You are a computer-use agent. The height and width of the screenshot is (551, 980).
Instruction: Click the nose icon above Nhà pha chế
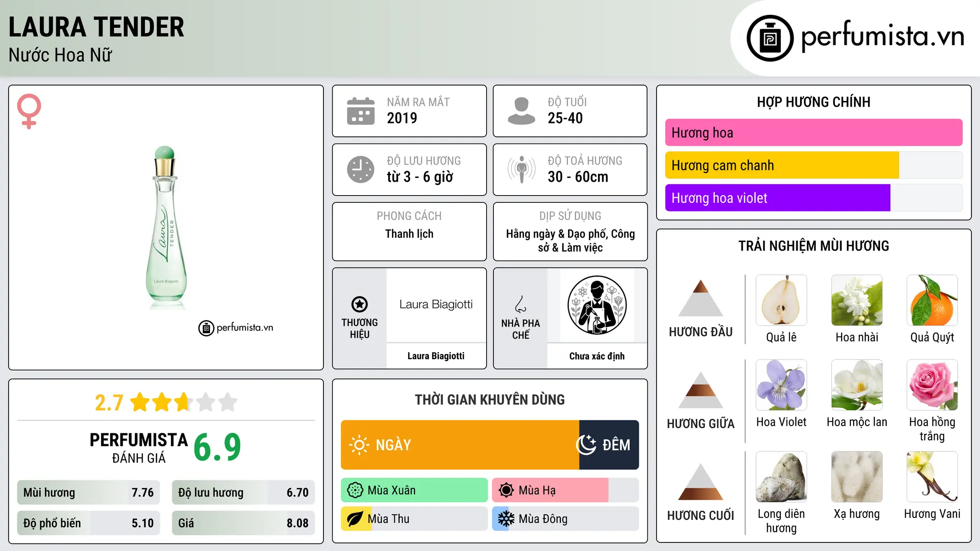(521, 304)
